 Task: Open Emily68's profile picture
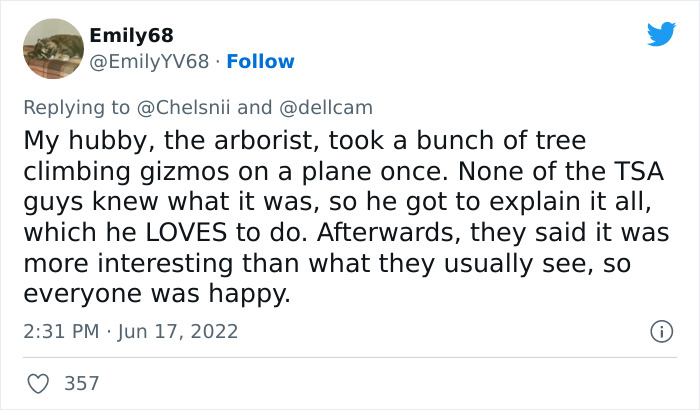pyautogui.click(x=52, y=48)
